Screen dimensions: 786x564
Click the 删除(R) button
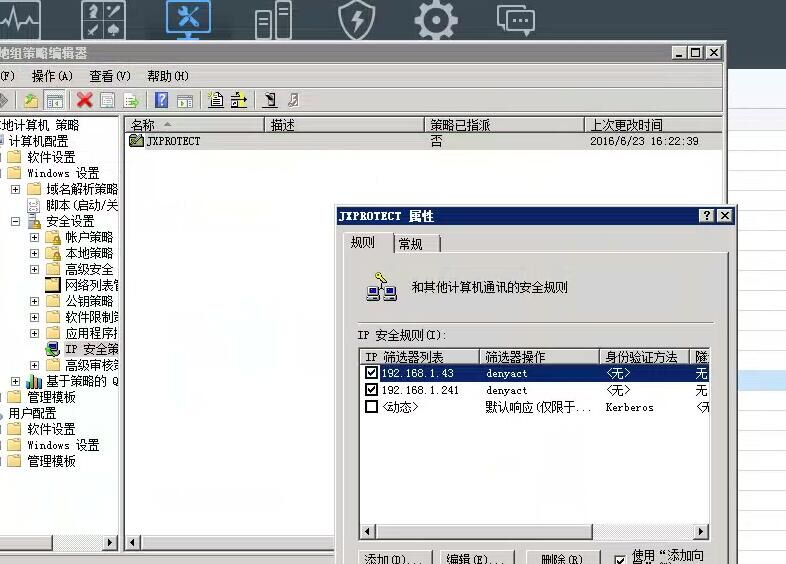561,559
